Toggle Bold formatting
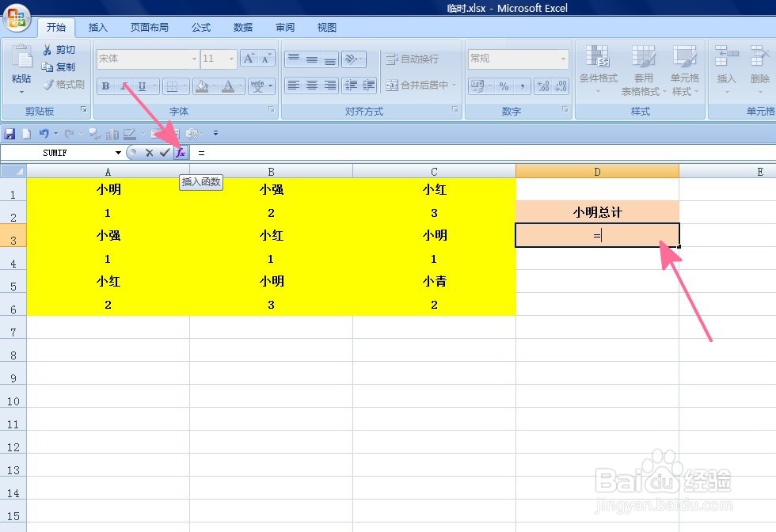The width and height of the screenshot is (776, 532). click(x=105, y=86)
